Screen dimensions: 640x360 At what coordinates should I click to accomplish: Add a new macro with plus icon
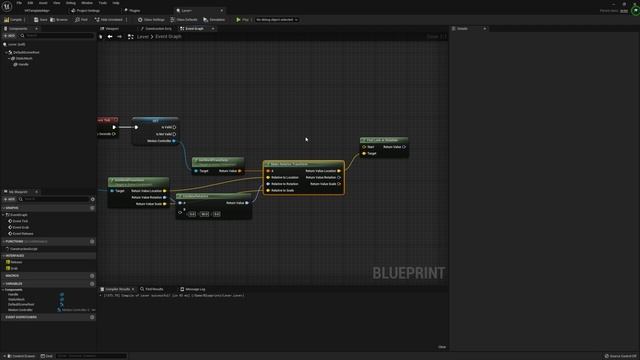(92, 276)
